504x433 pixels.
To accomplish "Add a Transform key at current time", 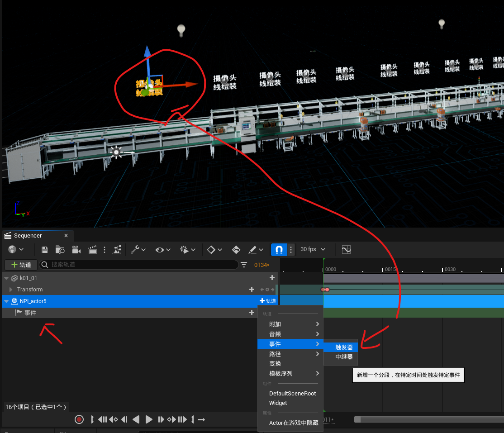I will 267,290.
